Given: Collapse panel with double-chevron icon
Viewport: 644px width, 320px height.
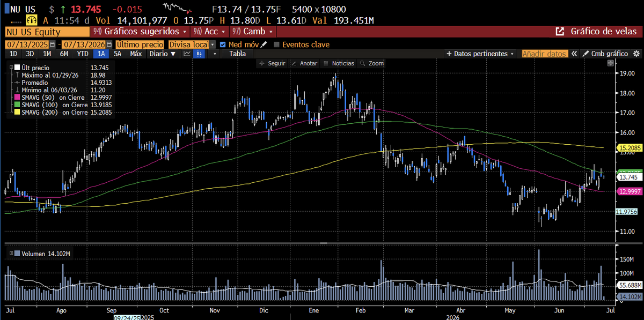Looking at the screenshot, I should click(x=574, y=54).
